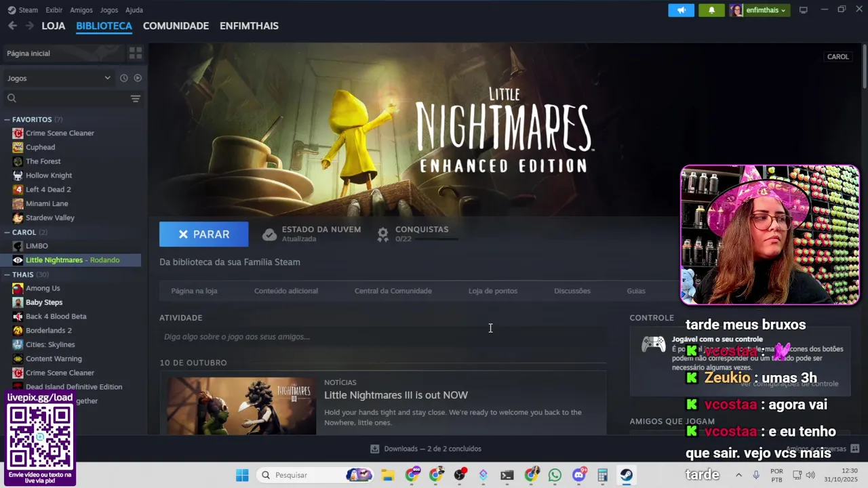Toggle sort by recent activity clock
This screenshot has height=488, width=868.
(x=123, y=78)
